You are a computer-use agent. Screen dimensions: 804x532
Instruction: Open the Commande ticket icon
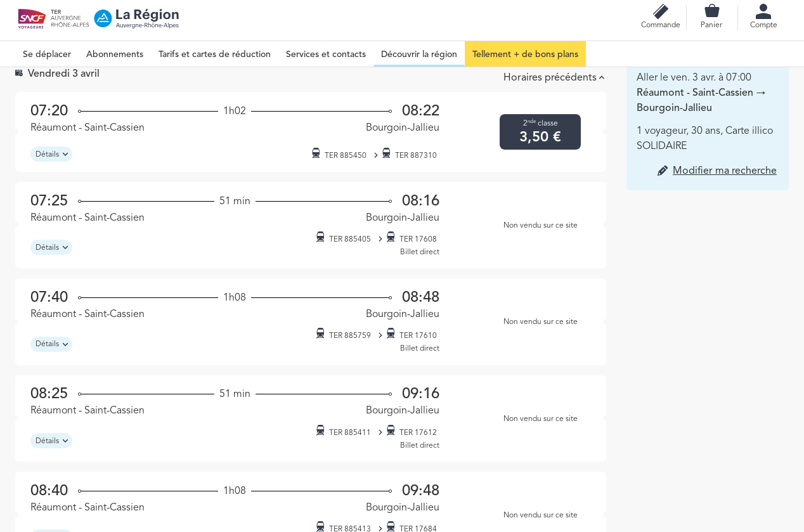660,11
